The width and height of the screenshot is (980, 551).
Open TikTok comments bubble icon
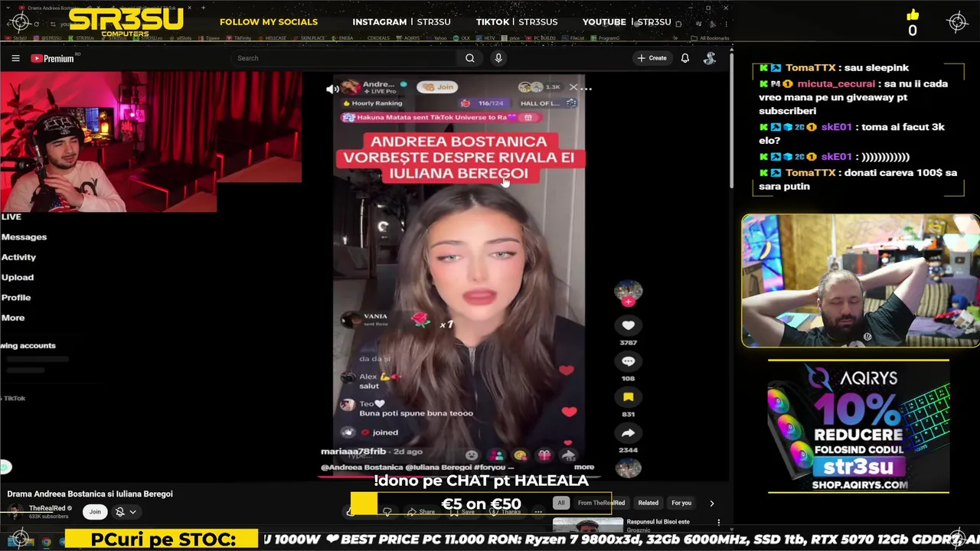click(x=628, y=361)
